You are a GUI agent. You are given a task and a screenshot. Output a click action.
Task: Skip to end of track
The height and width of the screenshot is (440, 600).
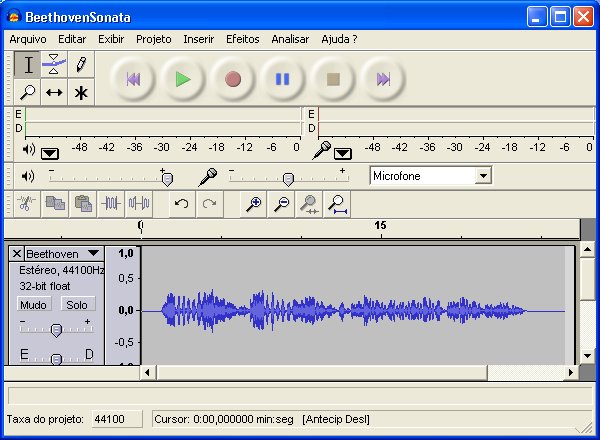point(383,80)
